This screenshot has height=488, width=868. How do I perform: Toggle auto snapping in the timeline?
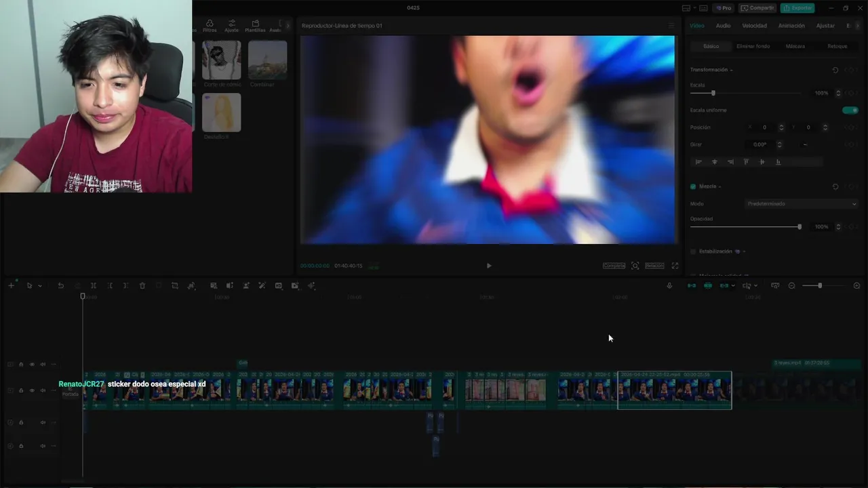pyautogui.click(x=708, y=286)
